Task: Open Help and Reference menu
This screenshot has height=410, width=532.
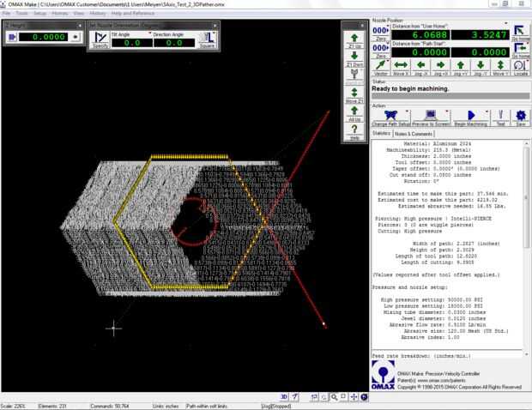Action: coord(133,13)
